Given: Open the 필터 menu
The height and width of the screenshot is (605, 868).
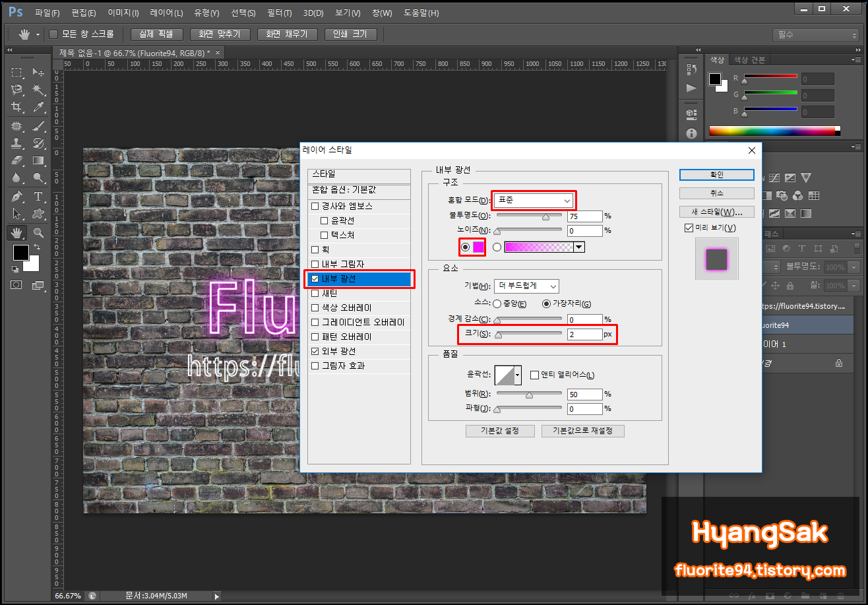Looking at the screenshot, I should point(280,13).
